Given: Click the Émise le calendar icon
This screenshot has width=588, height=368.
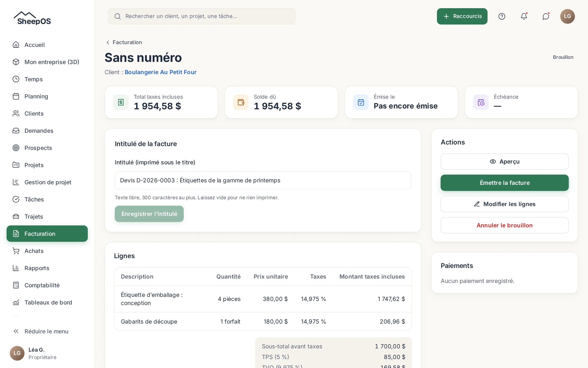Looking at the screenshot, I should pyautogui.click(x=361, y=102).
